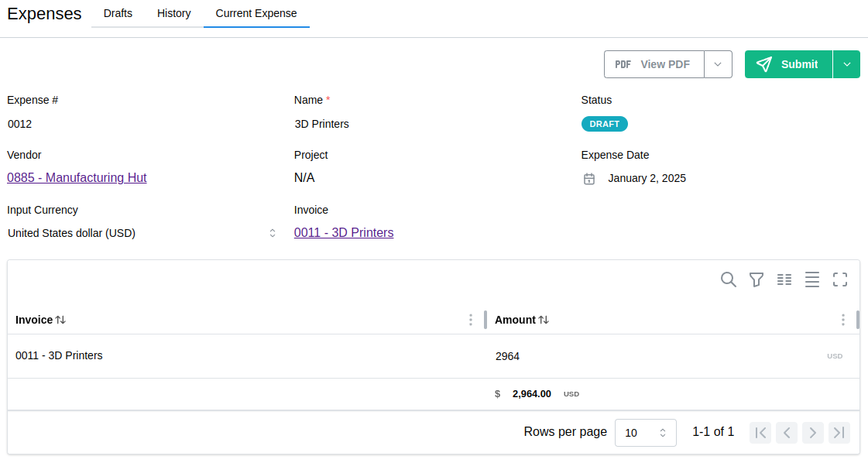
Task: Open vendor 0885 - Manufacturing Hut link
Action: coord(77,178)
